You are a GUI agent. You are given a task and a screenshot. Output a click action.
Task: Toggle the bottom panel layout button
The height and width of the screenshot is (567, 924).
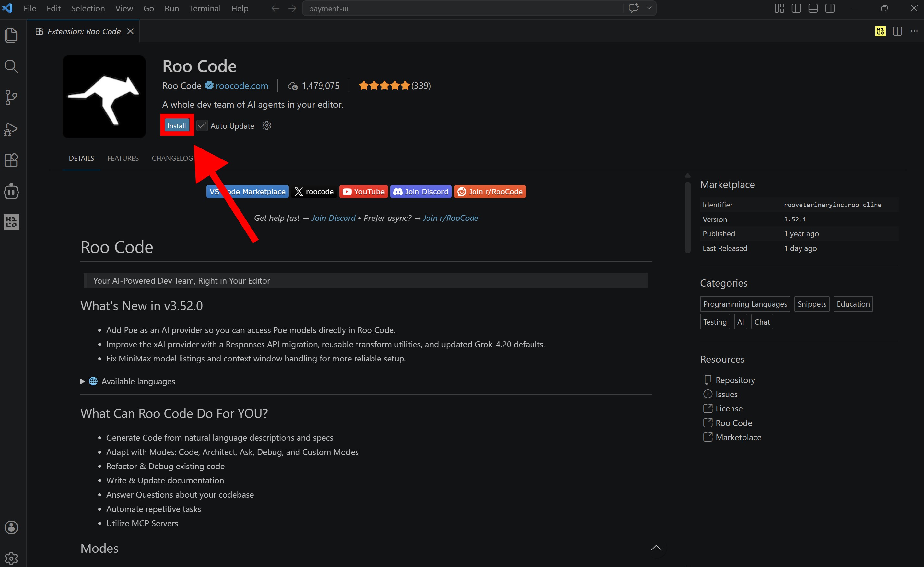pos(813,8)
